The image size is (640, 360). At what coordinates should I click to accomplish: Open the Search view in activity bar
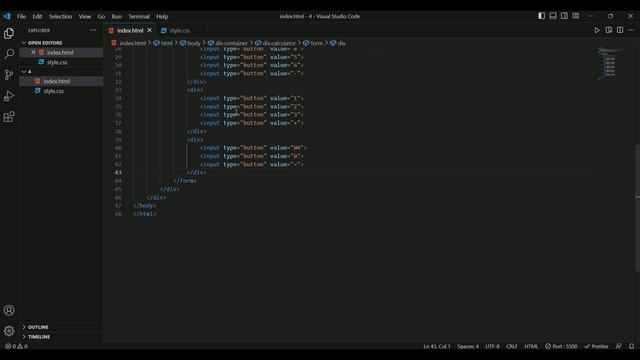tap(9, 54)
